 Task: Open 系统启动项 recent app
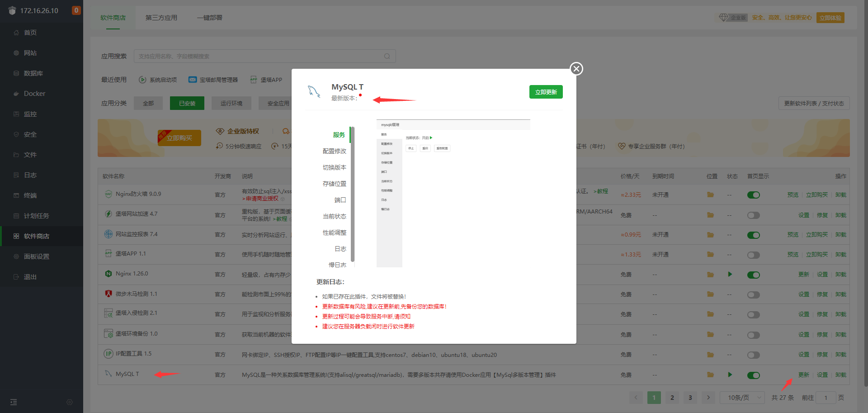[158, 80]
